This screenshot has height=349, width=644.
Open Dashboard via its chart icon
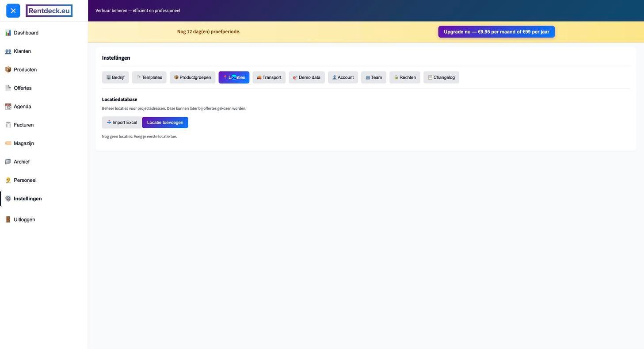(8, 33)
